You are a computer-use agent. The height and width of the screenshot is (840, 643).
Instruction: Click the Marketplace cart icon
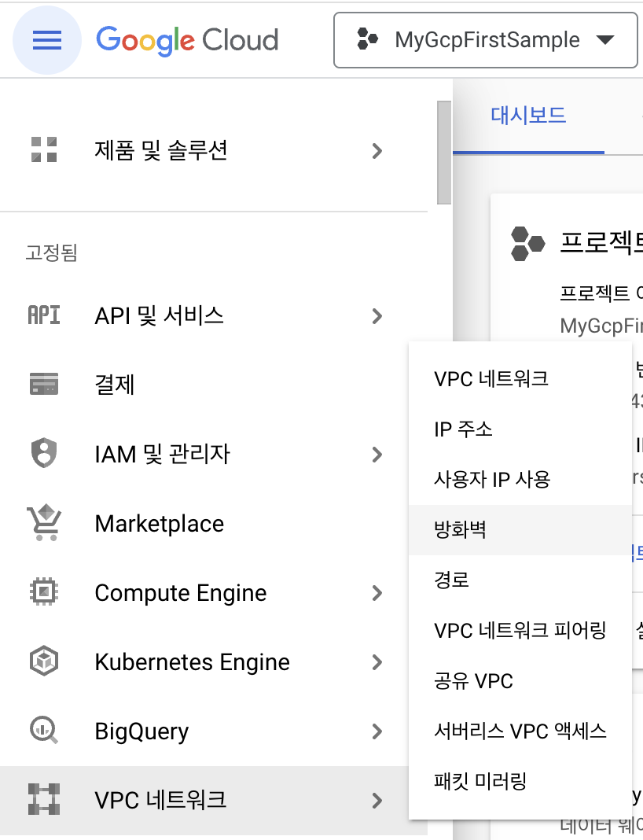tap(44, 522)
